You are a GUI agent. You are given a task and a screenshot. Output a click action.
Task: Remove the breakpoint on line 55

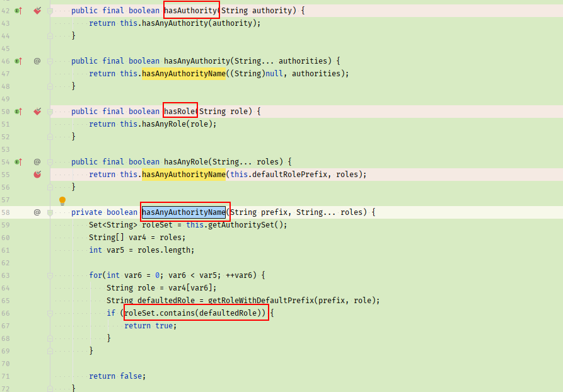click(x=37, y=175)
